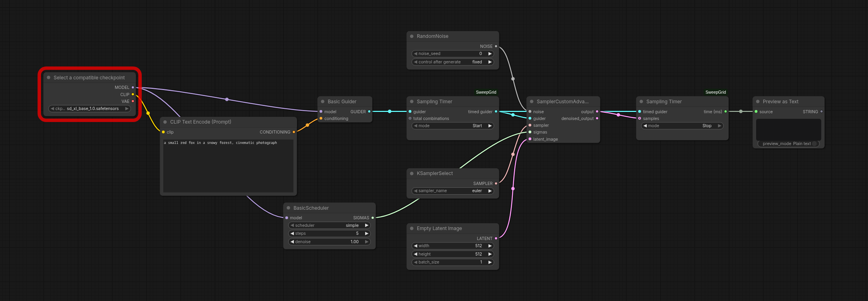868x301 pixels.
Task: Toggle the preview_mode Plain text switch
Action: coord(815,144)
